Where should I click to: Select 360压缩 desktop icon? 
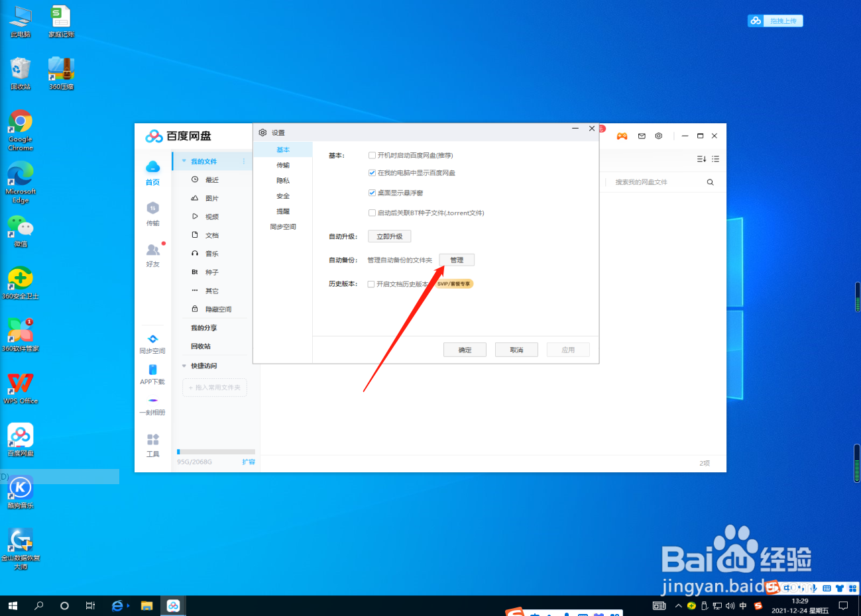(x=61, y=73)
